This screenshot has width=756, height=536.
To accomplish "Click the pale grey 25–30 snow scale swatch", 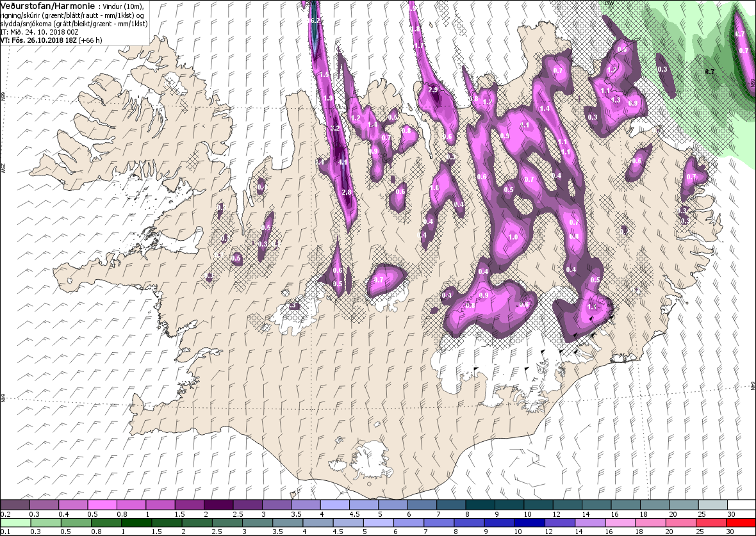I will point(712,505).
